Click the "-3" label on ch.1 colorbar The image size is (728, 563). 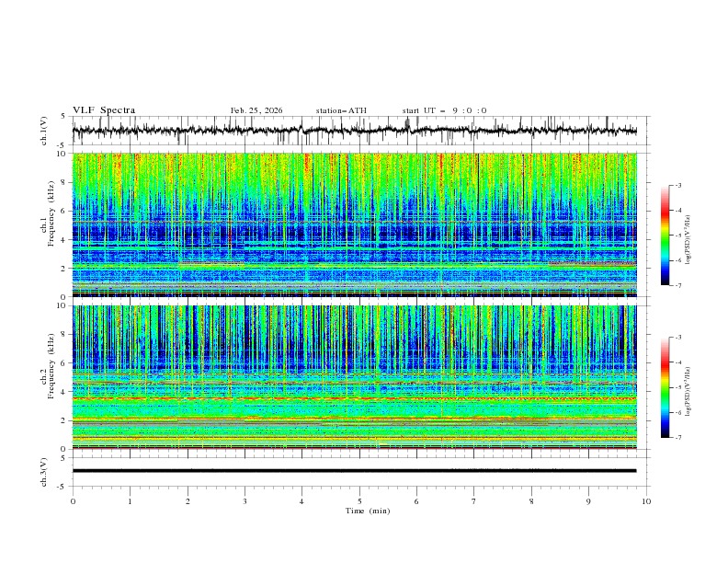click(x=678, y=185)
